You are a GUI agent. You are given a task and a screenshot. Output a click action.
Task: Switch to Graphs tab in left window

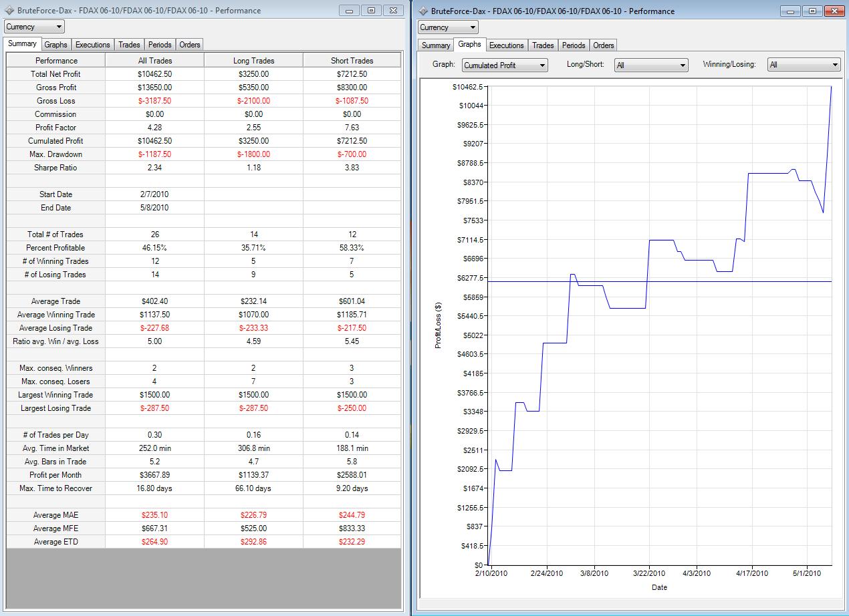[x=56, y=45]
